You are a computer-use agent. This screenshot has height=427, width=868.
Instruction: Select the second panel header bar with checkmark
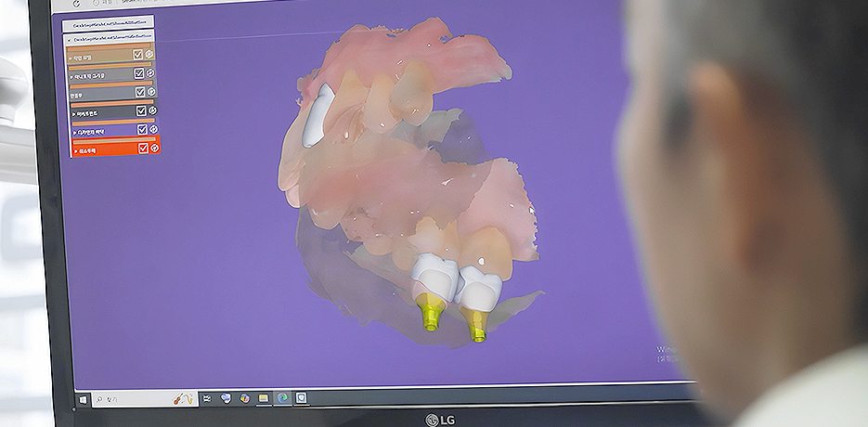(109, 39)
